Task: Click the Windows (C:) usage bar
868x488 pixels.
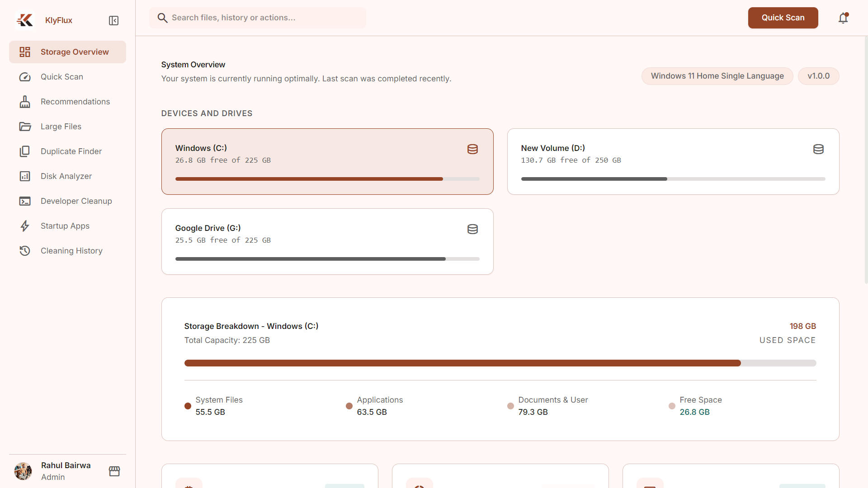Action: 327,179
